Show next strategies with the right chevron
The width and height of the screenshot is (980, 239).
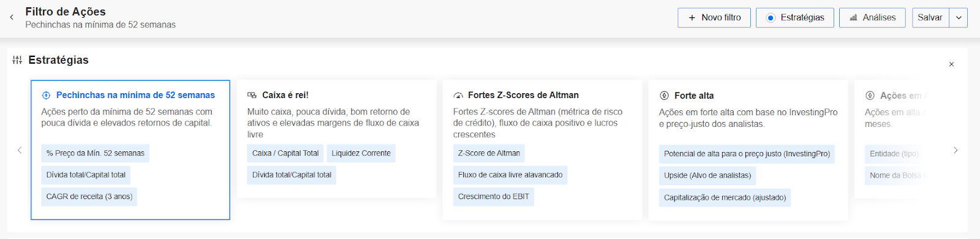pyautogui.click(x=956, y=150)
